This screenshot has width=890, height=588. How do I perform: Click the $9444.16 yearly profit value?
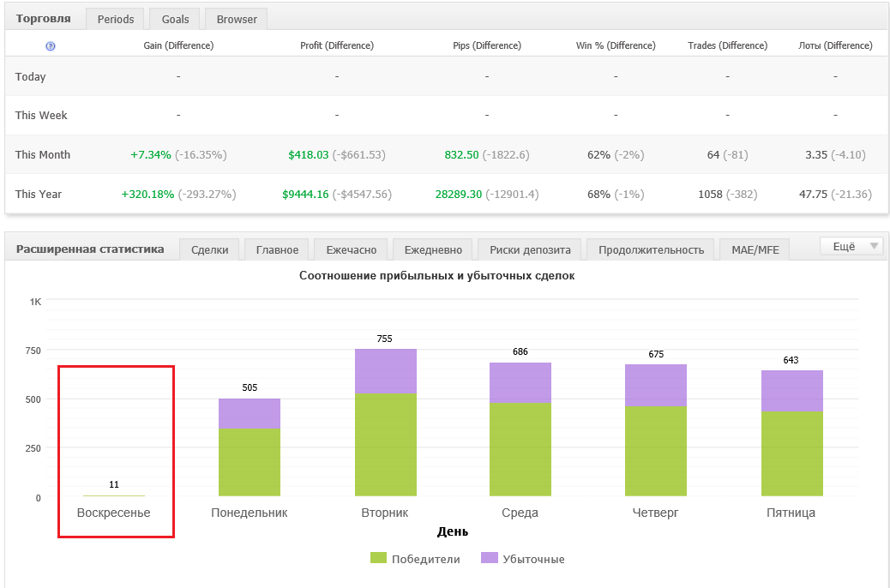305,194
